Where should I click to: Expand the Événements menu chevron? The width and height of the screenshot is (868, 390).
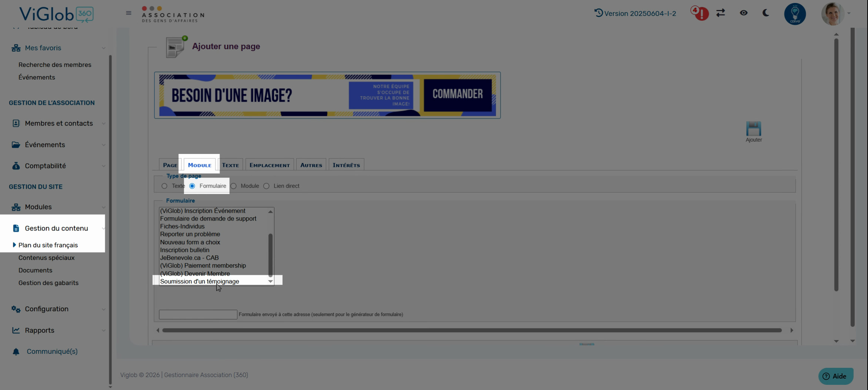[x=104, y=145]
